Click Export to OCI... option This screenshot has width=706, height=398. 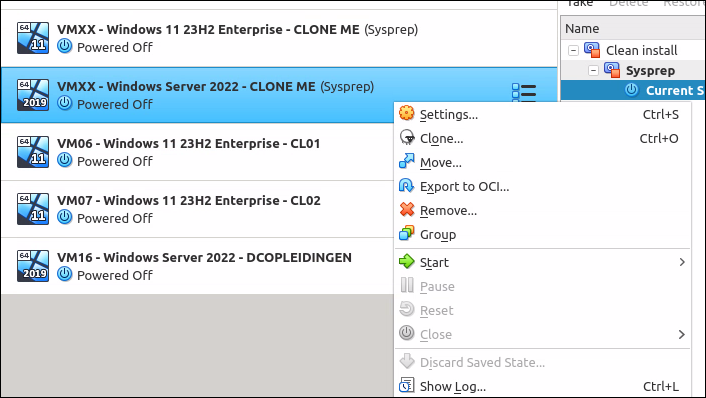tap(542, 186)
